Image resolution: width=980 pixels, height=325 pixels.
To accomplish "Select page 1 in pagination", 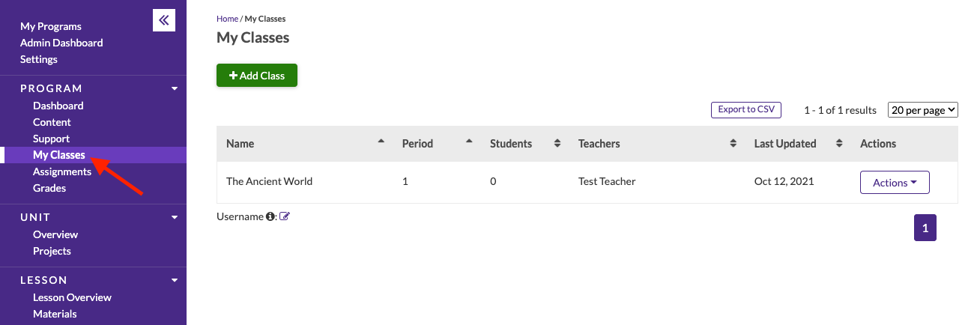I will coord(925,228).
